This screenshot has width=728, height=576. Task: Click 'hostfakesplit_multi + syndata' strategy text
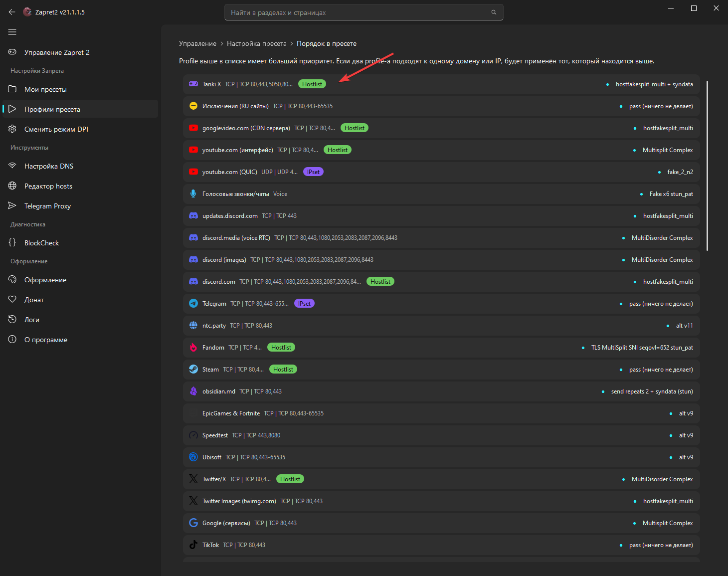pyautogui.click(x=654, y=84)
